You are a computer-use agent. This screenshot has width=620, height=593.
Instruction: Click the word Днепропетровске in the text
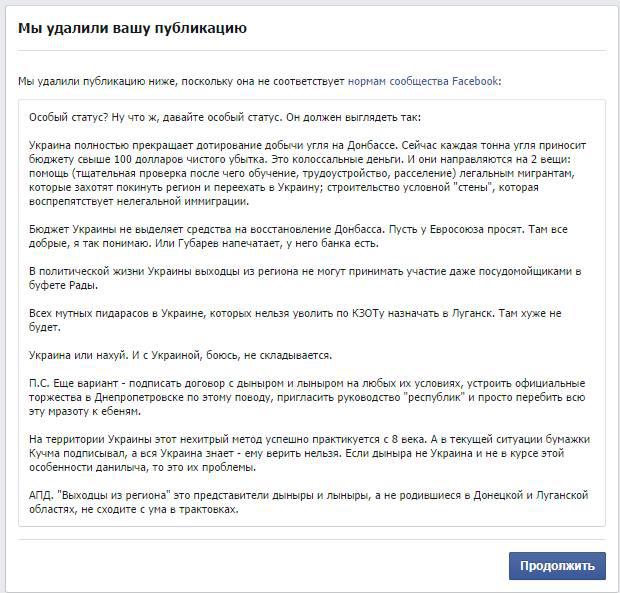click(x=139, y=397)
